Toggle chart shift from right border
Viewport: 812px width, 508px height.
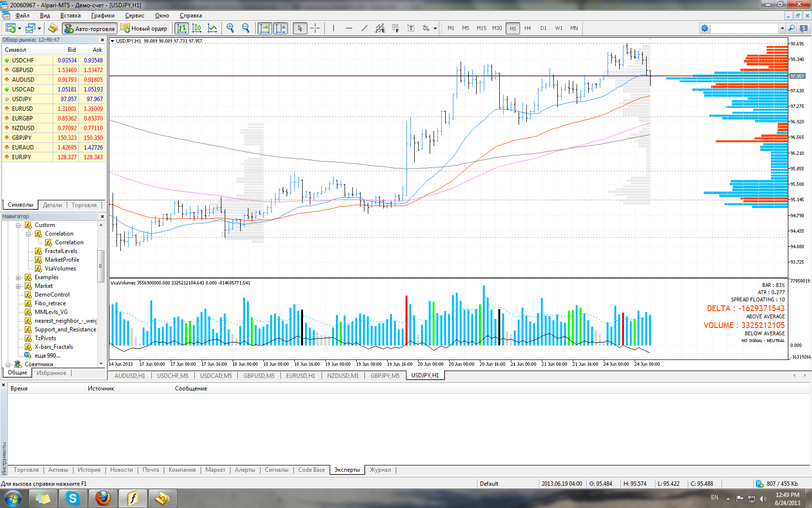[x=281, y=28]
